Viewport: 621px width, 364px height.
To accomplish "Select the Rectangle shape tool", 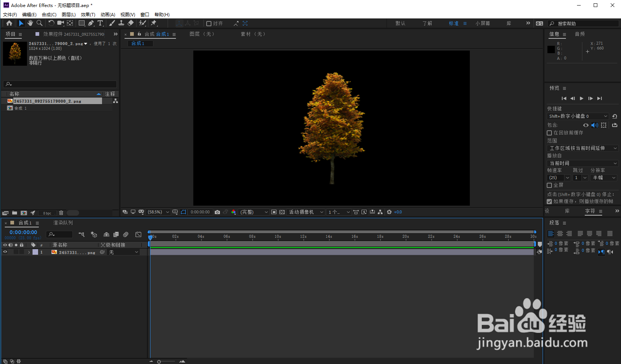I will [82, 23].
